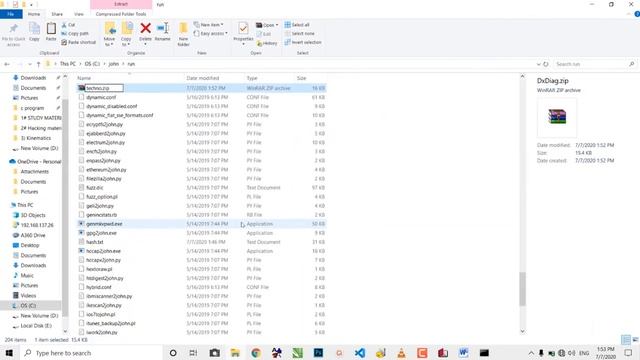The height and width of the screenshot is (360, 640).
Task: Select OS (C:) in navigation pane
Action: tap(28, 306)
